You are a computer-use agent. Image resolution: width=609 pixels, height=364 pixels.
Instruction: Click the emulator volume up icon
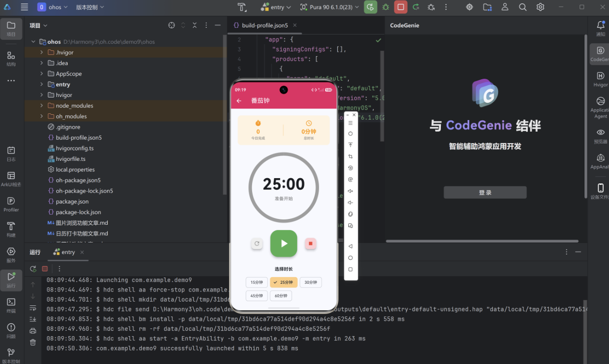pos(351,191)
